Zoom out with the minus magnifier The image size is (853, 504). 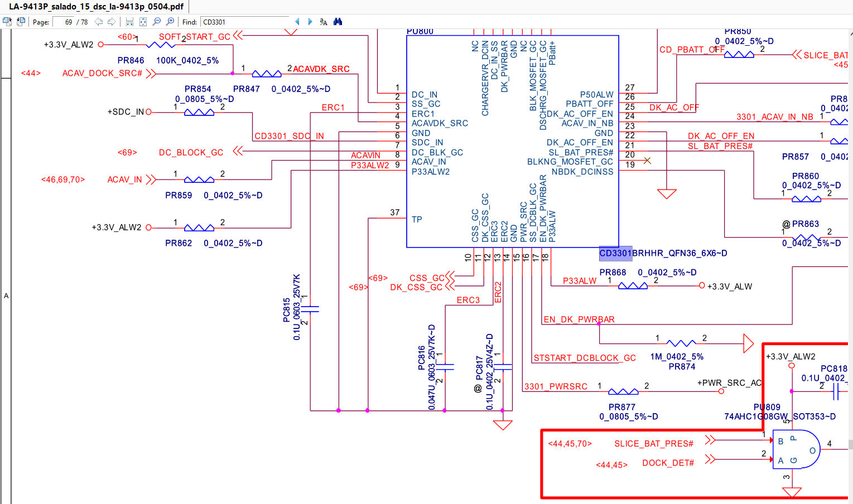pos(157,22)
